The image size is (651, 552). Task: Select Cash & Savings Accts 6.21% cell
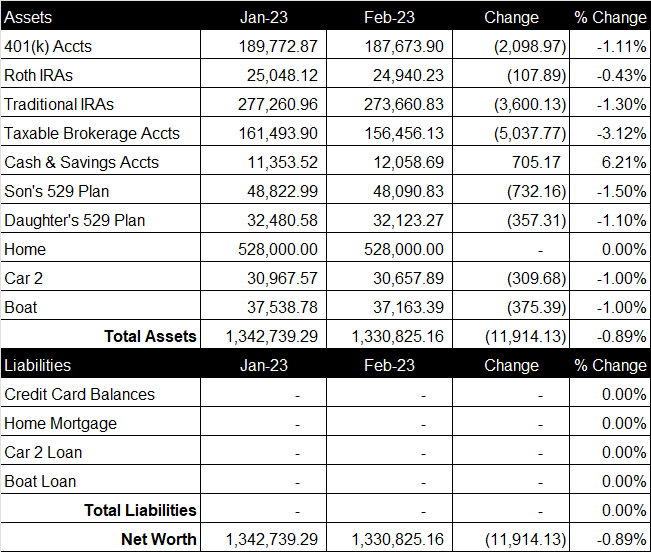pos(610,162)
